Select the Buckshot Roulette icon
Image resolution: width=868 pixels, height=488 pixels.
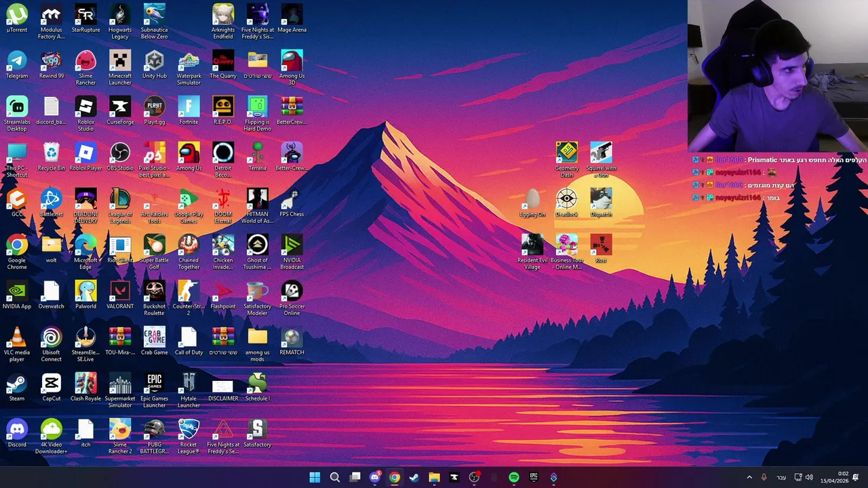155,299
